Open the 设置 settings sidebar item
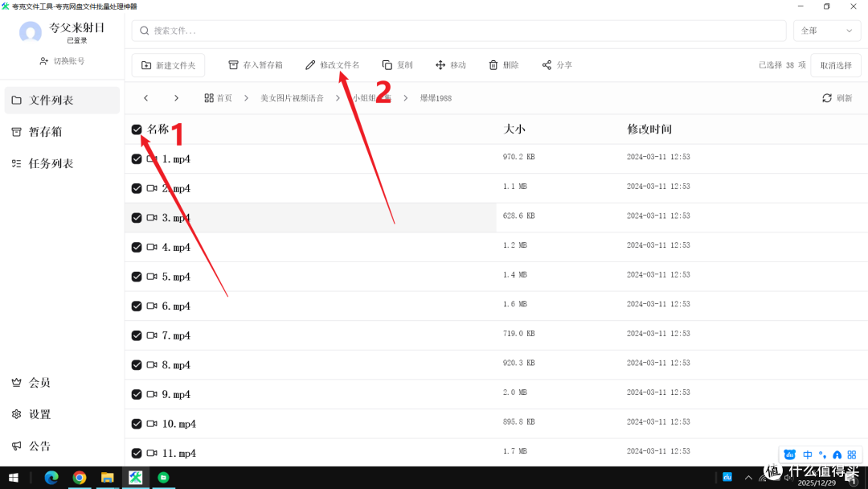The width and height of the screenshot is (868, 489). pos(62,414)
